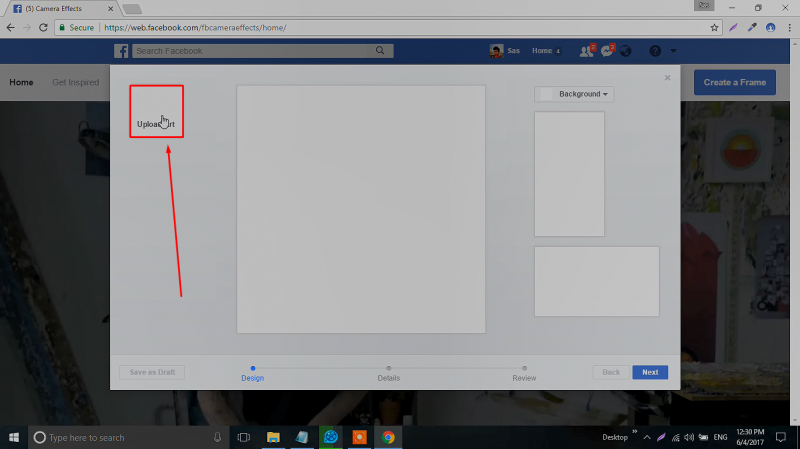Bookmark this page with star icon

click(714, 28)
